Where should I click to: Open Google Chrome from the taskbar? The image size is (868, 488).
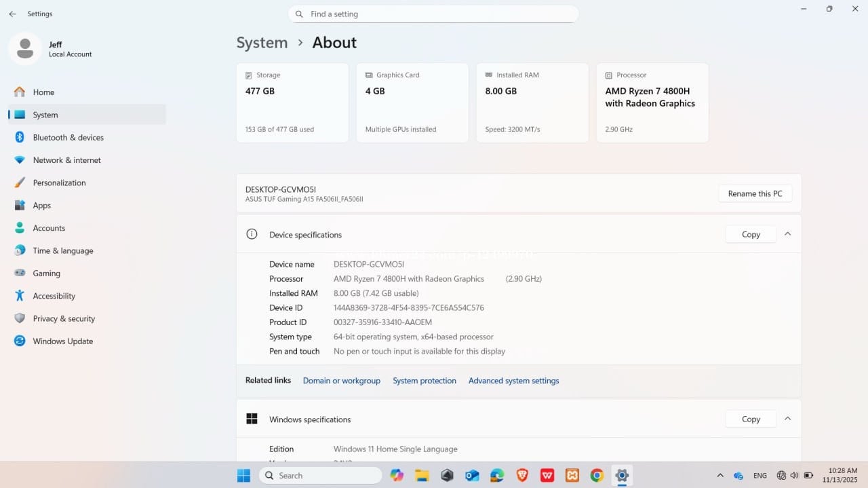point(597,476)
